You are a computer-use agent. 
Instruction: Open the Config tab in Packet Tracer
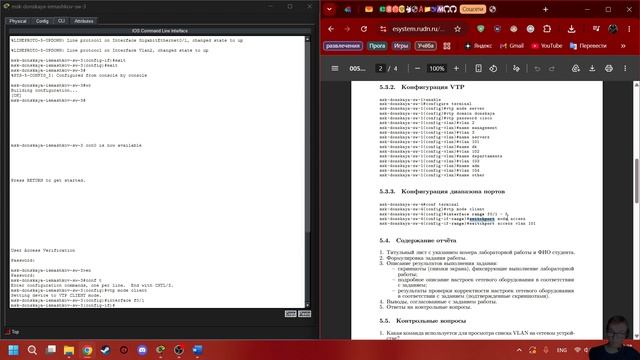tap(42, 21)
